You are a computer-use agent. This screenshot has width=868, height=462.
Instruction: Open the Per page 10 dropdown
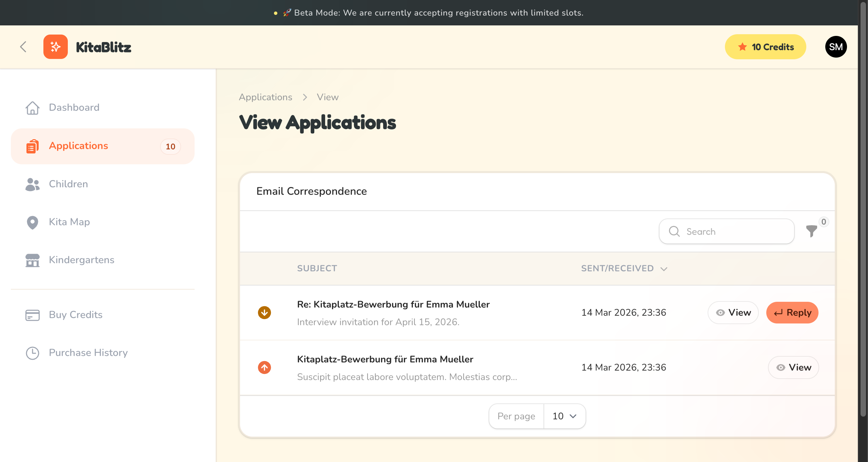[564, 416]
